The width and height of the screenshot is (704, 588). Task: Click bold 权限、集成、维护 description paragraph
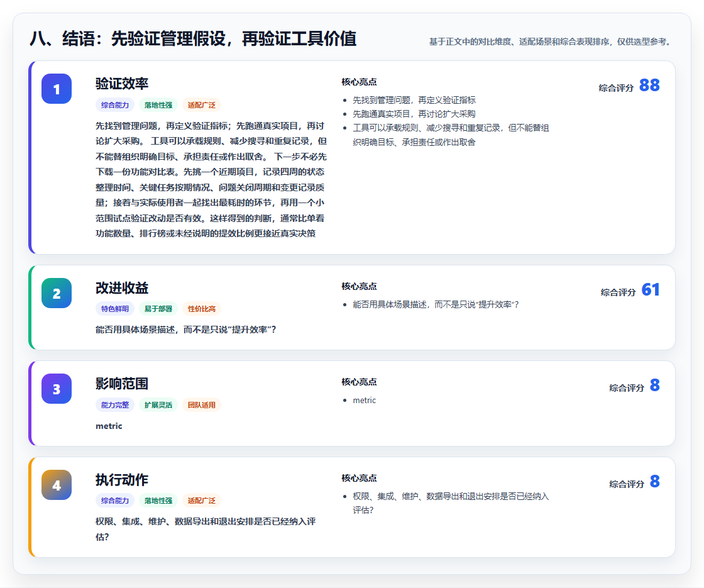[x=206, y=529]
